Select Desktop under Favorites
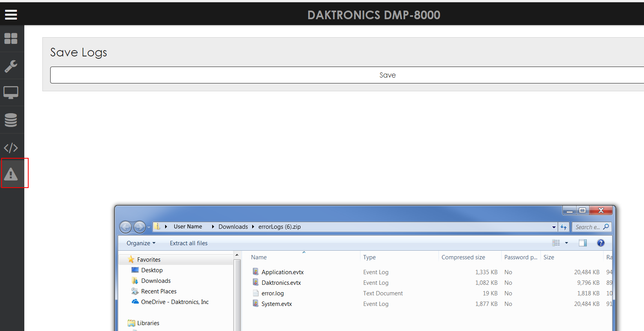Viewport: 644px width, 331px height. point(152,270)
